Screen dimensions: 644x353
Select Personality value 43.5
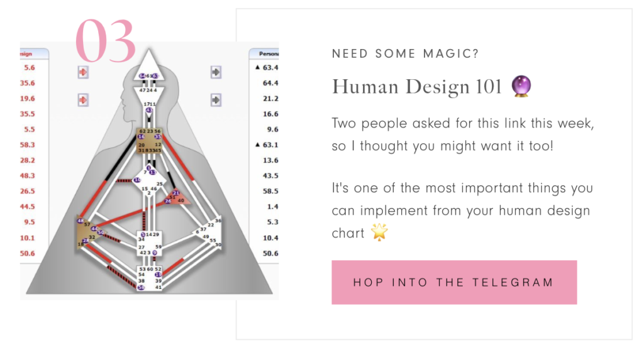(270, 175)
